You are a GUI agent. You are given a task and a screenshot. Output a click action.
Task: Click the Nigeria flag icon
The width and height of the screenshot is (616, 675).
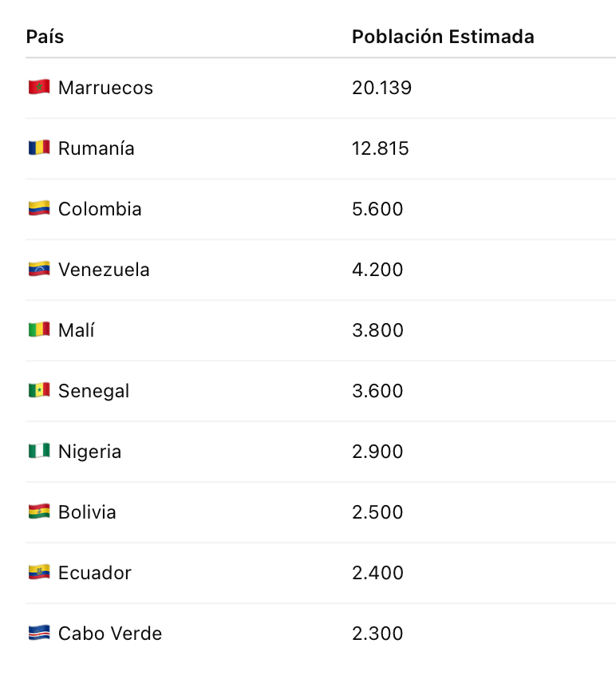[x=39, y=451]
